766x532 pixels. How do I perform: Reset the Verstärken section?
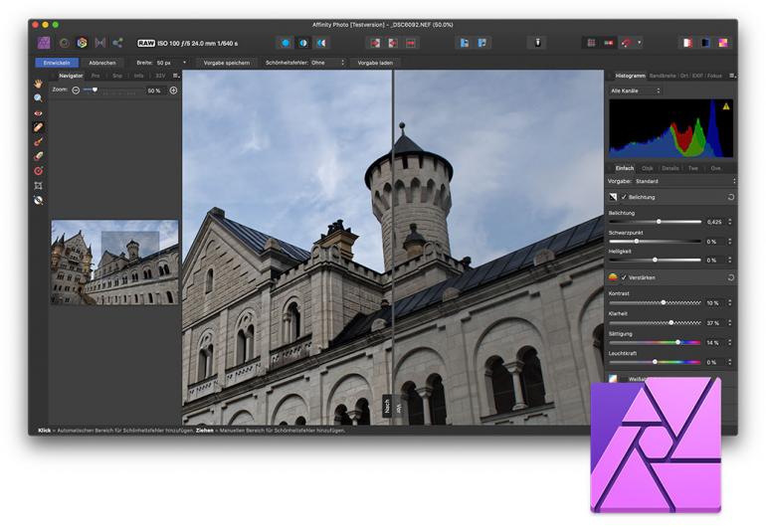(731, 277)
